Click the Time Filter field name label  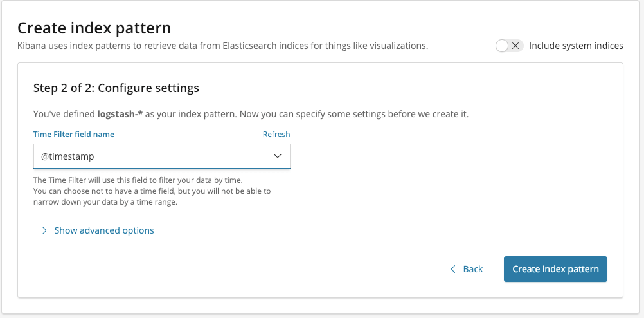[73, 134]
